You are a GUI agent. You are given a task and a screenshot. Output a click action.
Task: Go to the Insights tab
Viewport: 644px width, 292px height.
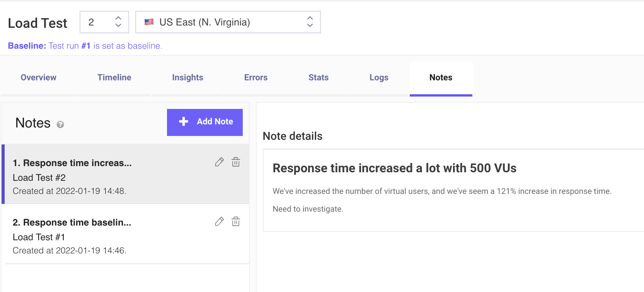click(187, 78)
